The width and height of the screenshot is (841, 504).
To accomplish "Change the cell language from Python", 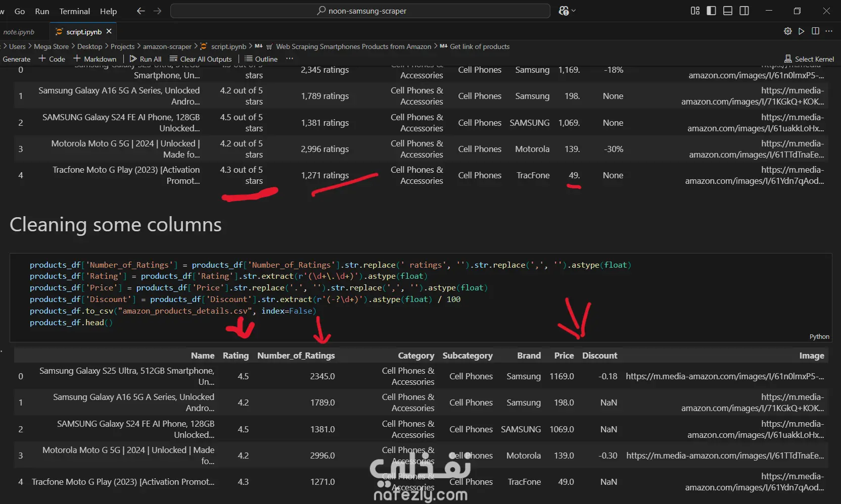I will (x=819, y=337).
